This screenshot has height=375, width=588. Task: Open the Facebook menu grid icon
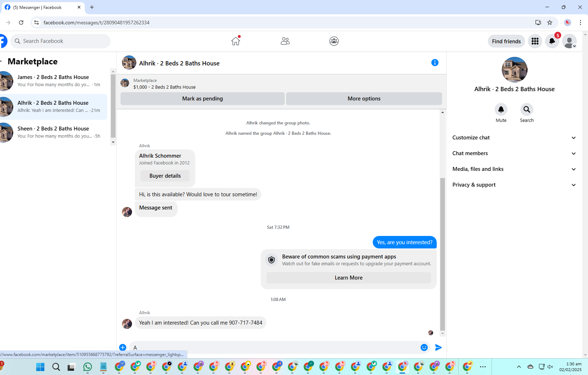pyautogui.click(x=535, y=41)
